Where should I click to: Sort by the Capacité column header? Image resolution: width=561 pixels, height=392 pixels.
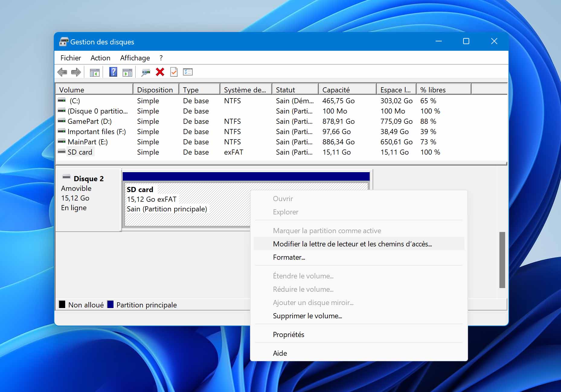pos(348,90)
